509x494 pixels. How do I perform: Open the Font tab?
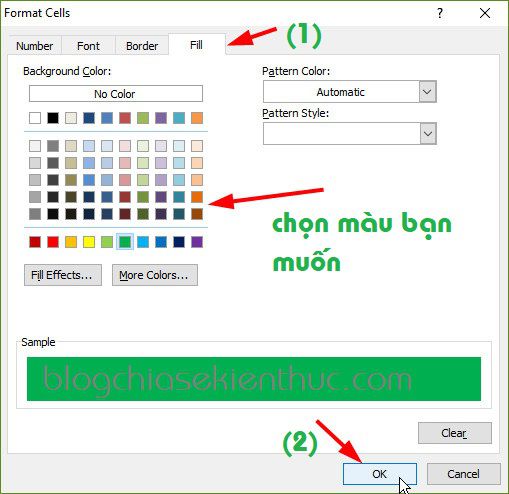click(x=88, y=46)
